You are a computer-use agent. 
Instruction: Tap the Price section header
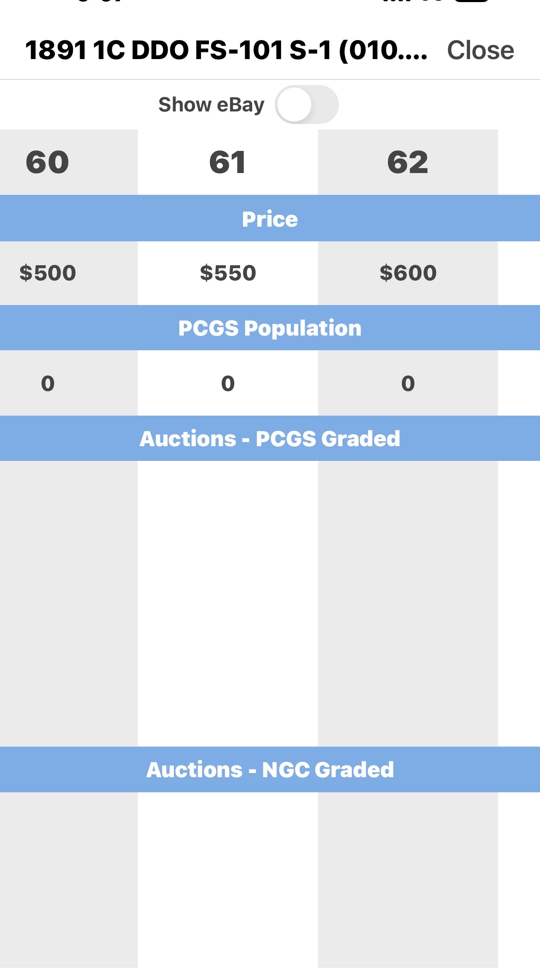pos(270,218)
